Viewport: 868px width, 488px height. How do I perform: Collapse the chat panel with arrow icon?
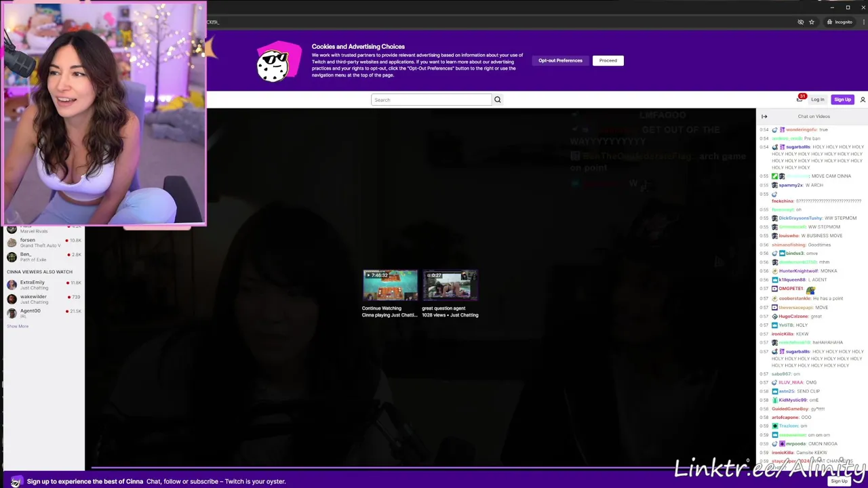pos(764,117)
